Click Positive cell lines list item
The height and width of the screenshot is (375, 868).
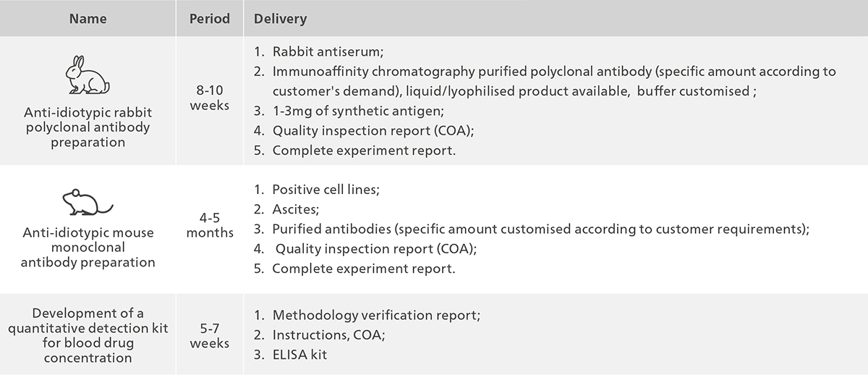coord(317,190)
